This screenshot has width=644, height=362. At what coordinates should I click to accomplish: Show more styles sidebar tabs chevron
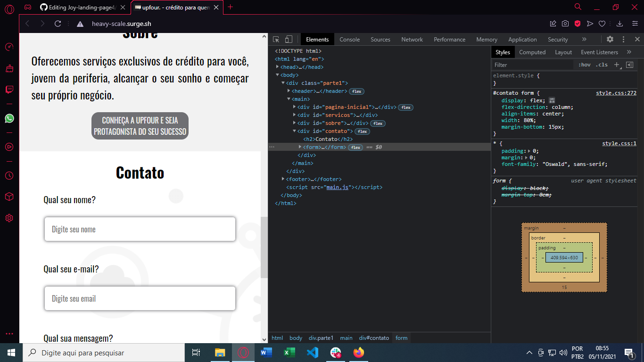[629, 52]
